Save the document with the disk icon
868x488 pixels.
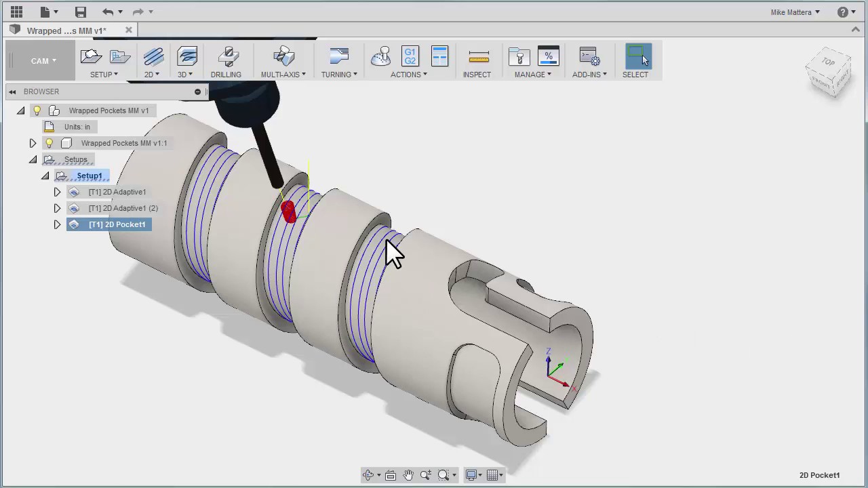pos(81,12)
